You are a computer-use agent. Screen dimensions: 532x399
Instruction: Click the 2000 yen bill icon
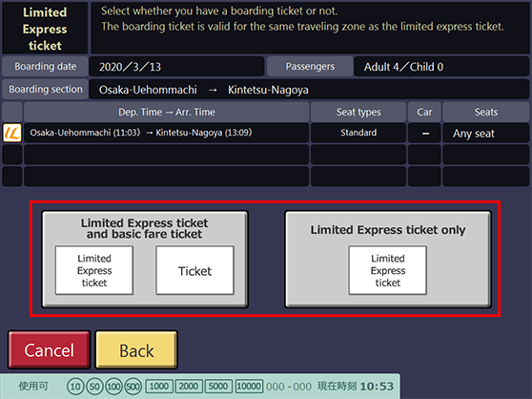[189, 386]
